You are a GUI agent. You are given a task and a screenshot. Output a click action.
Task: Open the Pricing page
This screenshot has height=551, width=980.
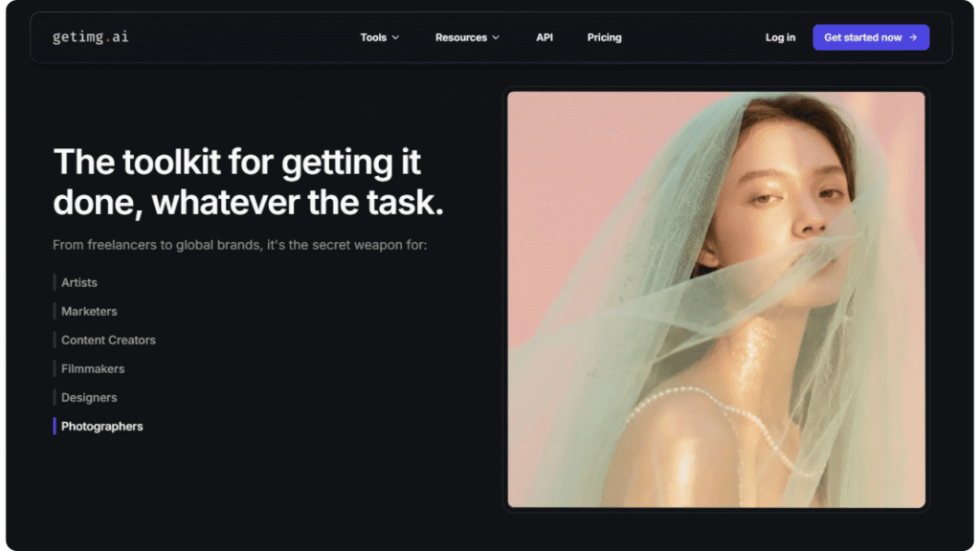tap(604, 37)
